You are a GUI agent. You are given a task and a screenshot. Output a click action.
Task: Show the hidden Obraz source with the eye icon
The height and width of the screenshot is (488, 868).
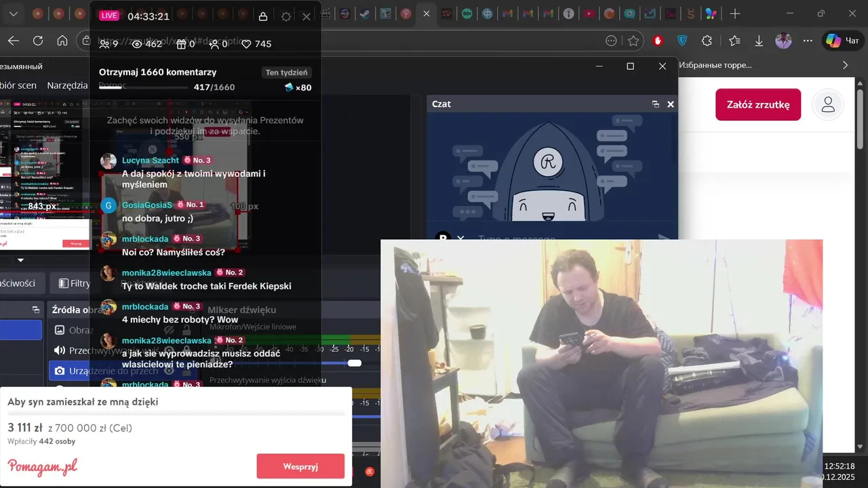point(170,330)
